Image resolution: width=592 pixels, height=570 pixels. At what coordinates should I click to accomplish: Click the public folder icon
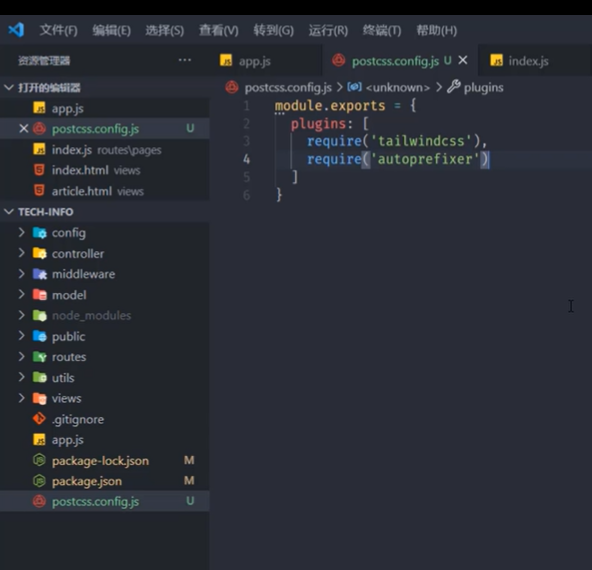click(x=40, y=336)
